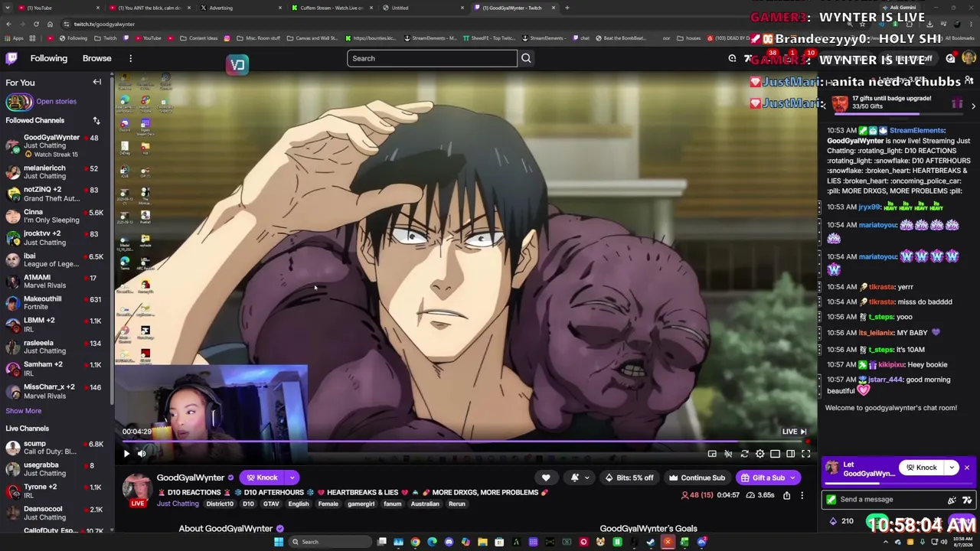Click Bits: 5% off button
Image resolution: width=980 pixels, height=551 pixels.
pos(629,478)
